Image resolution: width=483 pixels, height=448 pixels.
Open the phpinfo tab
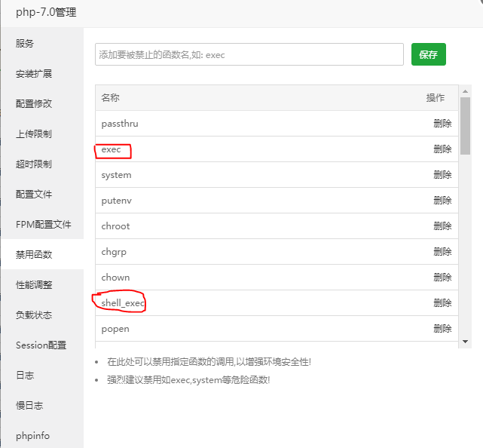32,436
